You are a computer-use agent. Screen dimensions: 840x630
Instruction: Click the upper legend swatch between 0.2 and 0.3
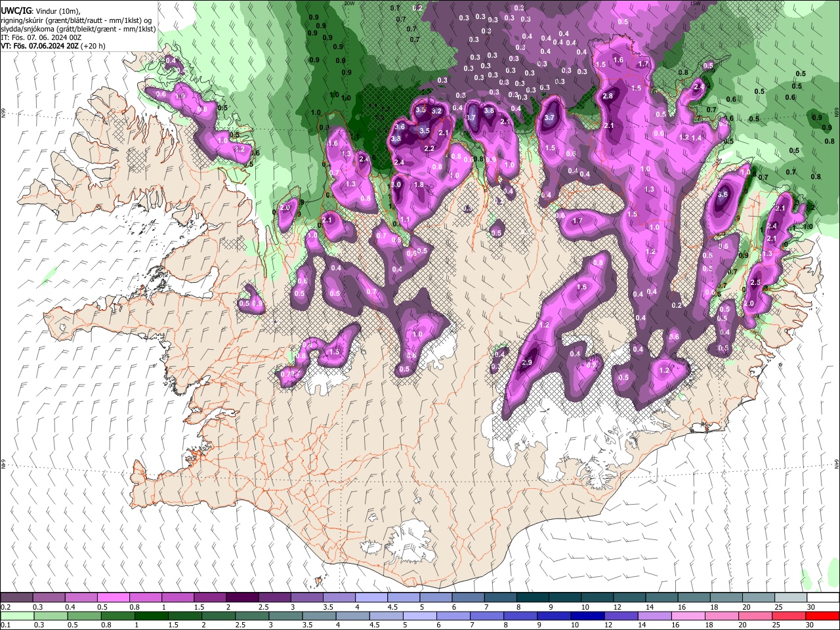[x=17, y=597]
